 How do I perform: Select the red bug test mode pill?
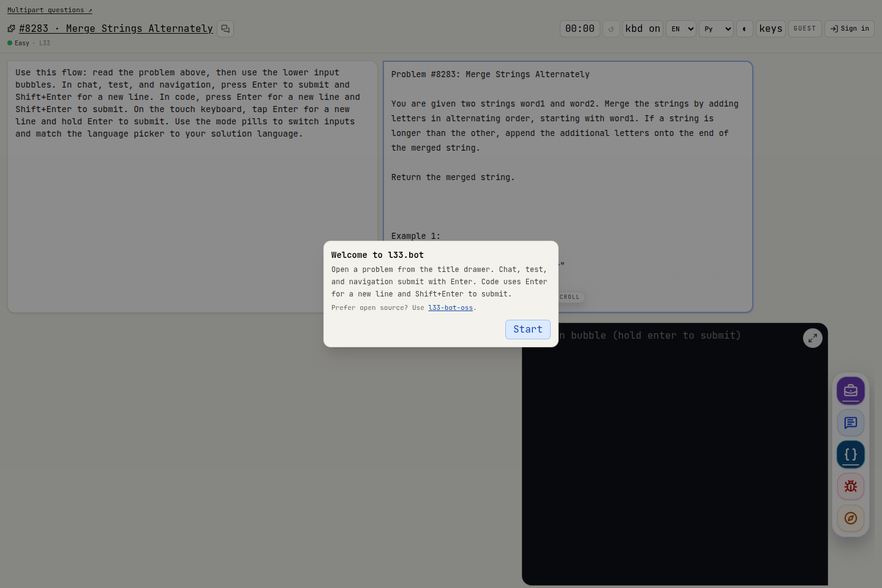coord(851,486)
